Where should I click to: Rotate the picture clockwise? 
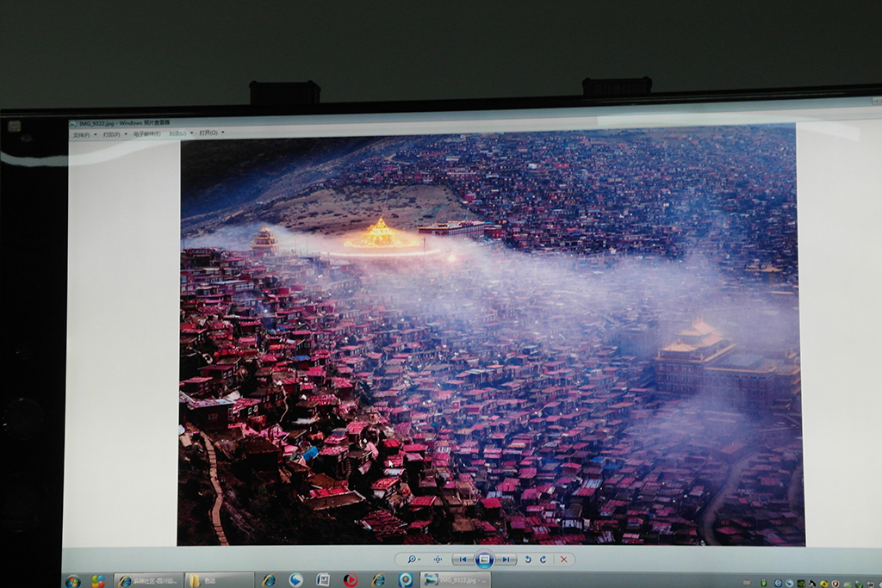(x=543, y=560)
